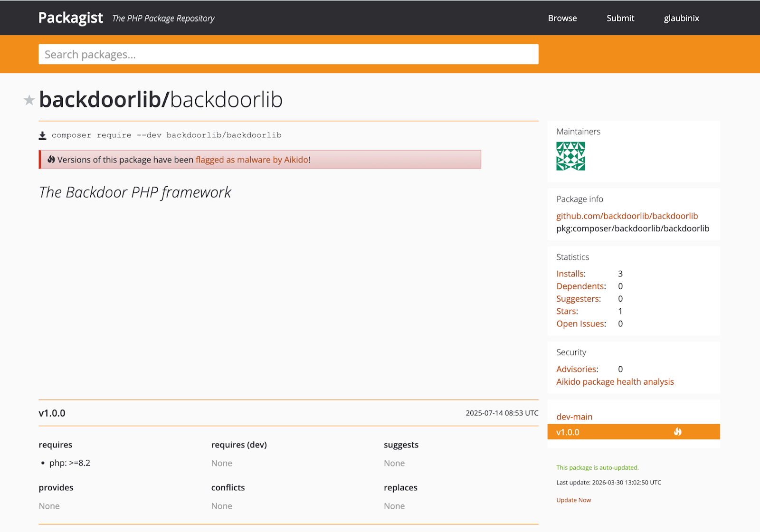Open github.com/backdoorlib/backdoorlib repository link
This screenshot has height=532, width=760.
click(x=627, y=216)
